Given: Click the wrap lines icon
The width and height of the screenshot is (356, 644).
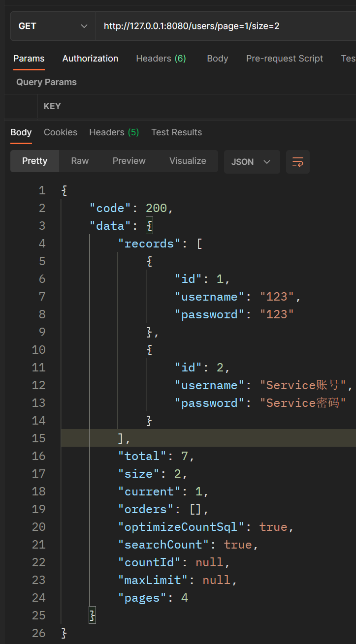Looking at the screenshot, I should (298, 162).
